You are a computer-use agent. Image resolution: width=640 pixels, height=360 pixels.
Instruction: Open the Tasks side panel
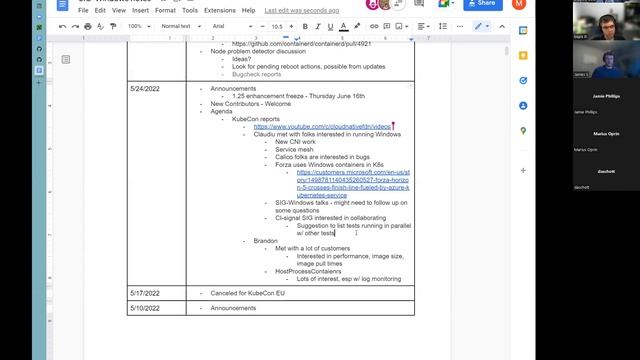click(523, 81)
